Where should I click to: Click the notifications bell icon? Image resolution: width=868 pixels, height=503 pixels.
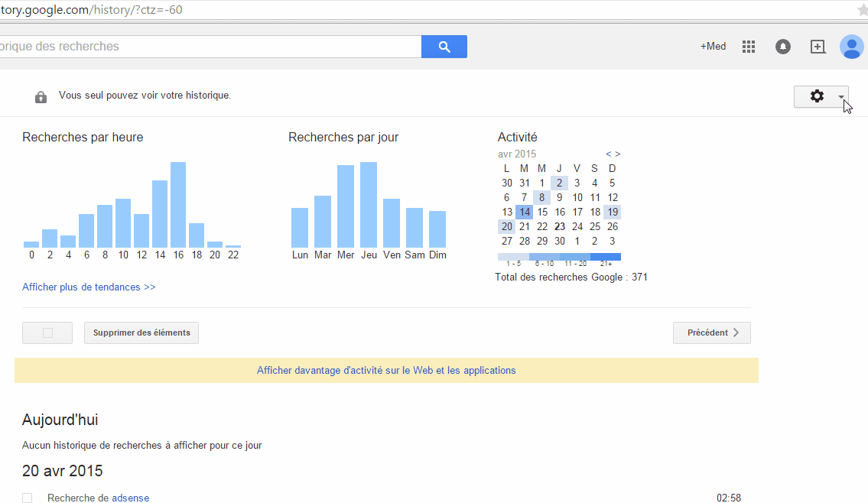coord(782,46)
